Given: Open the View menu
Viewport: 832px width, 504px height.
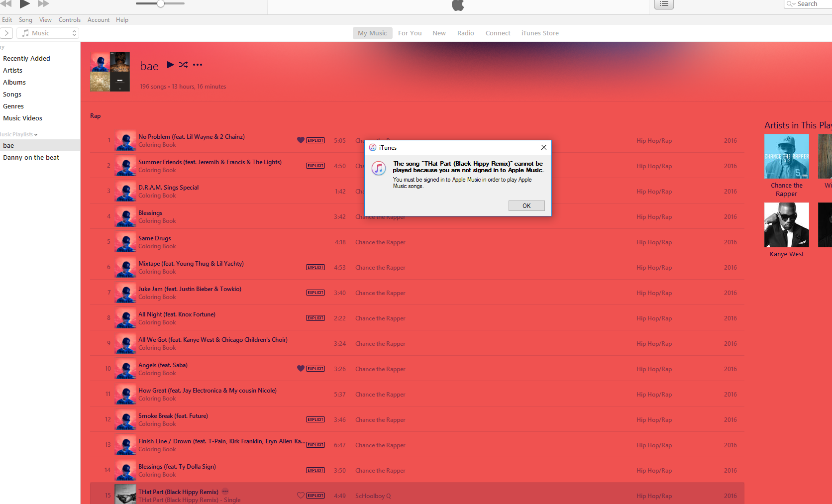Looking at the screenshot, I should pos(45,20).
